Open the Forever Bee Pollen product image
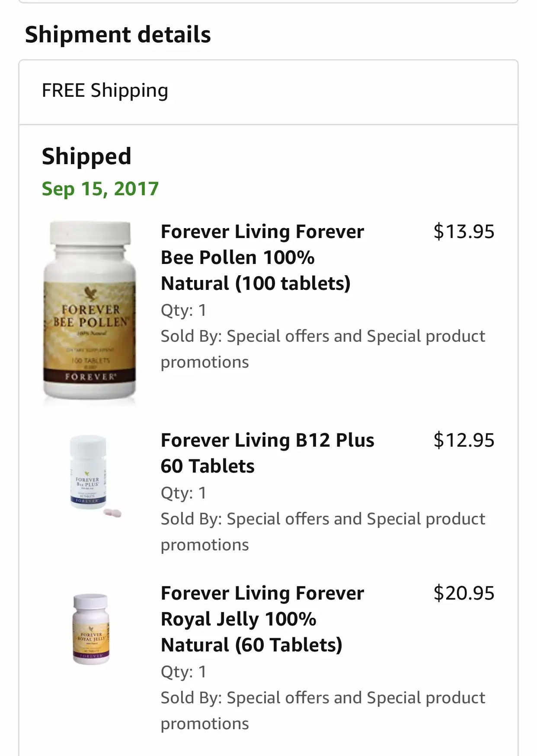 coord(89,311)
